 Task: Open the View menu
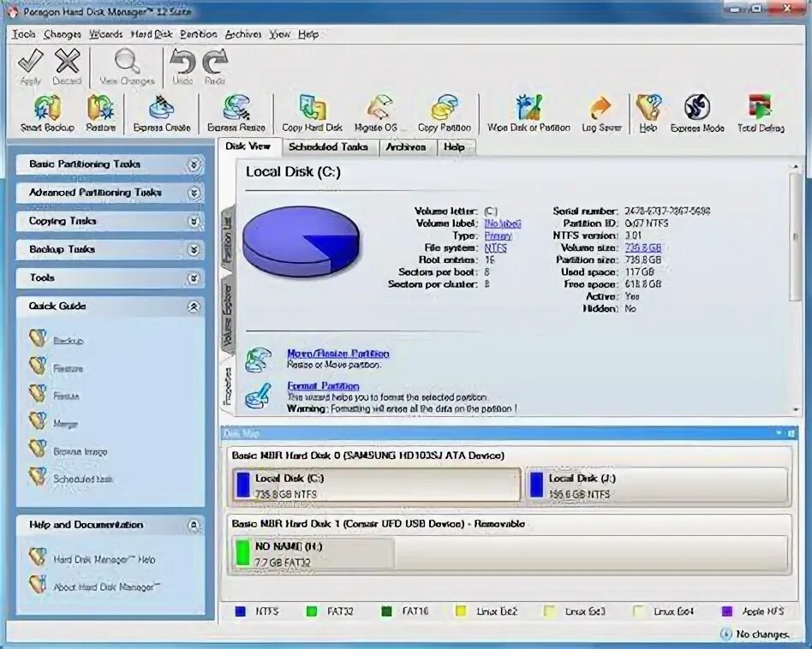279,34
